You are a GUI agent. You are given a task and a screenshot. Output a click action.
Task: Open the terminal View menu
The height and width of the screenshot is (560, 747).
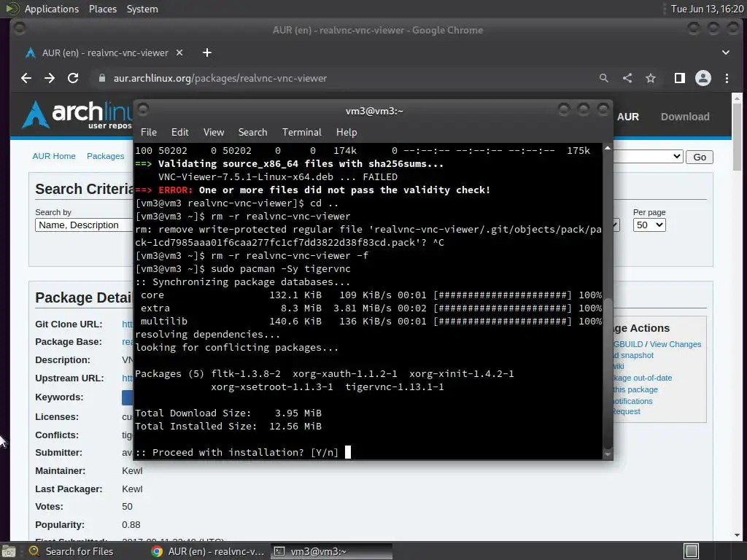point(214,133)
